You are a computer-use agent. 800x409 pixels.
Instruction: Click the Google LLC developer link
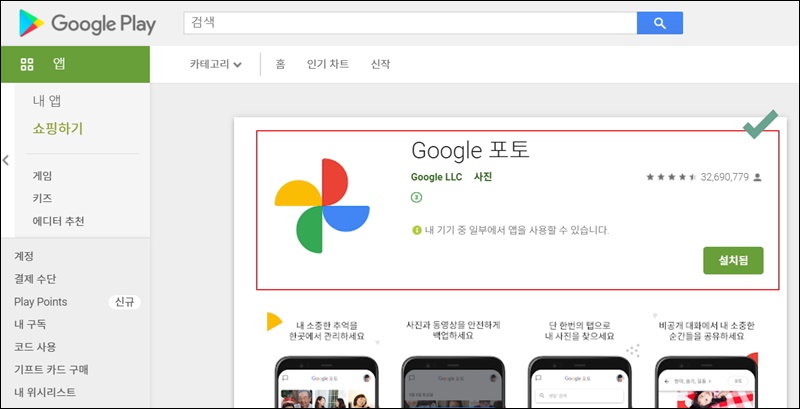[x=436, y=177]
